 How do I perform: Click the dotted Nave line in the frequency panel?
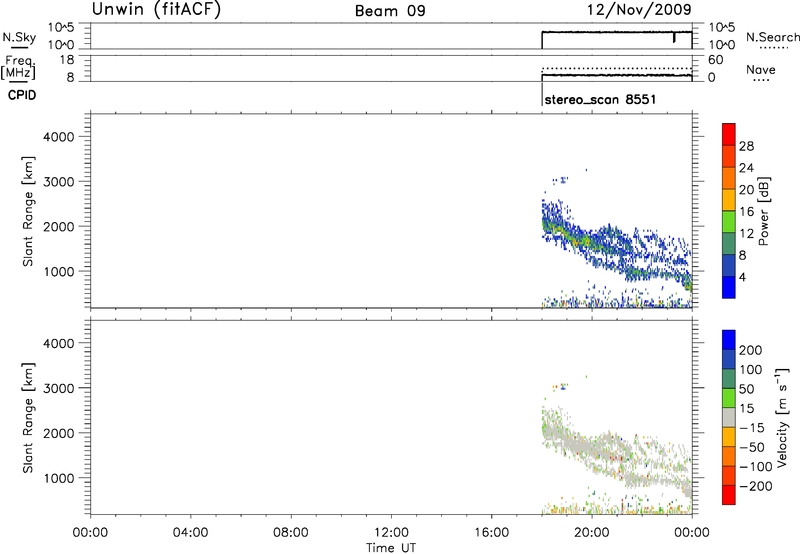point(616,68)
